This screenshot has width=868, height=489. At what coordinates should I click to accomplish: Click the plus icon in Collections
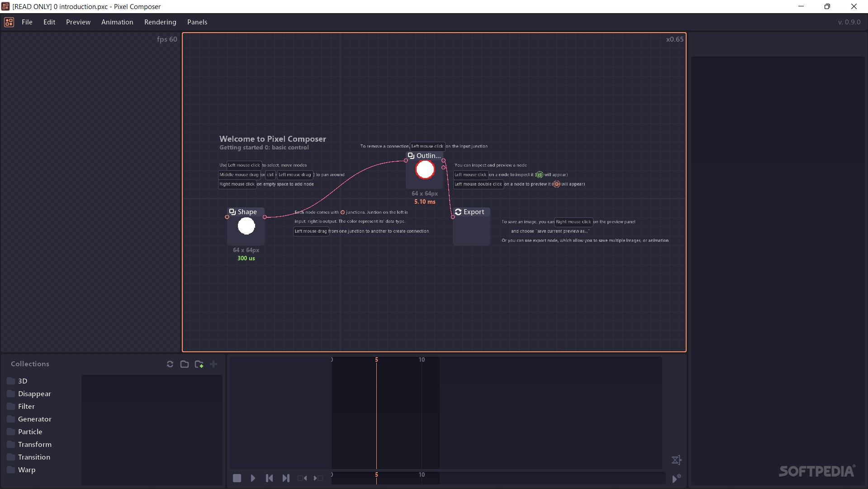[213, 364]
